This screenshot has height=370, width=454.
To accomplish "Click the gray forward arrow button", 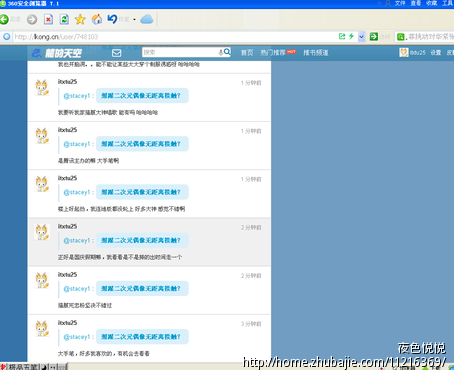I will (32, 20).
